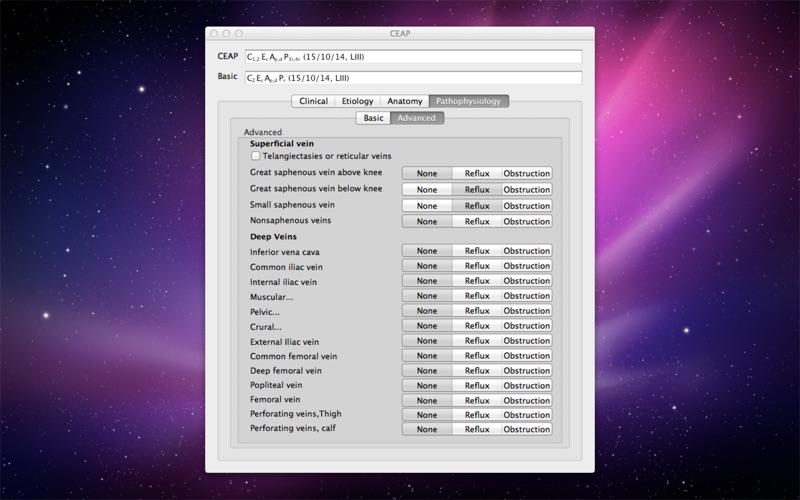Choose None for Perforating veins, Thigh
The image size is (800, 500).
pos(427,415)
